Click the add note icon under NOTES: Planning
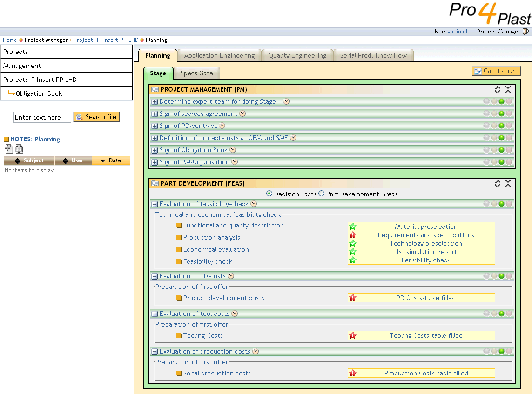Screen dimensions: 532x394 point(8,148)
